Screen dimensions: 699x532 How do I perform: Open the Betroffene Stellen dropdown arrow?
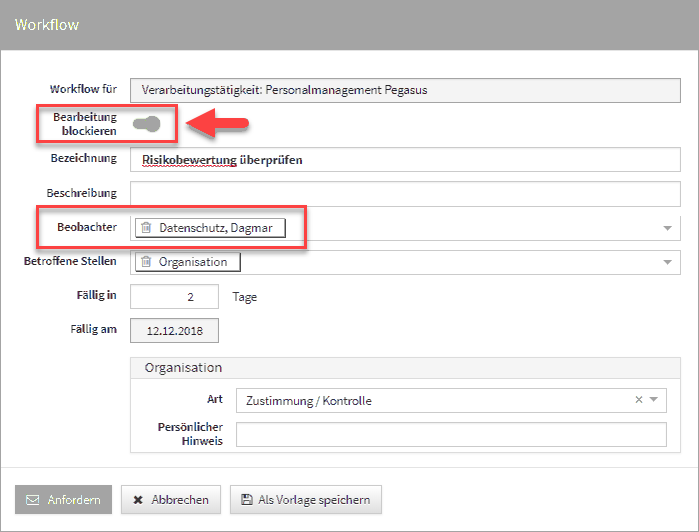[x=667, y=263]
